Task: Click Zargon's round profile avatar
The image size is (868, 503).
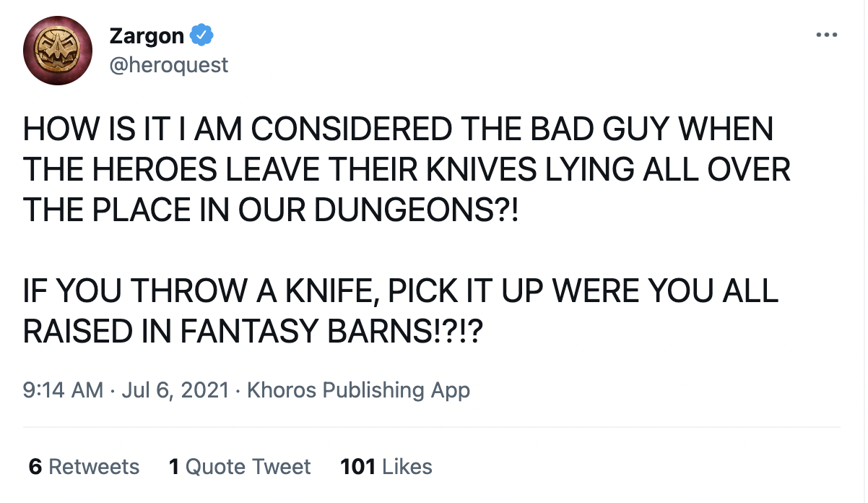Action: [x=58, y=50]
